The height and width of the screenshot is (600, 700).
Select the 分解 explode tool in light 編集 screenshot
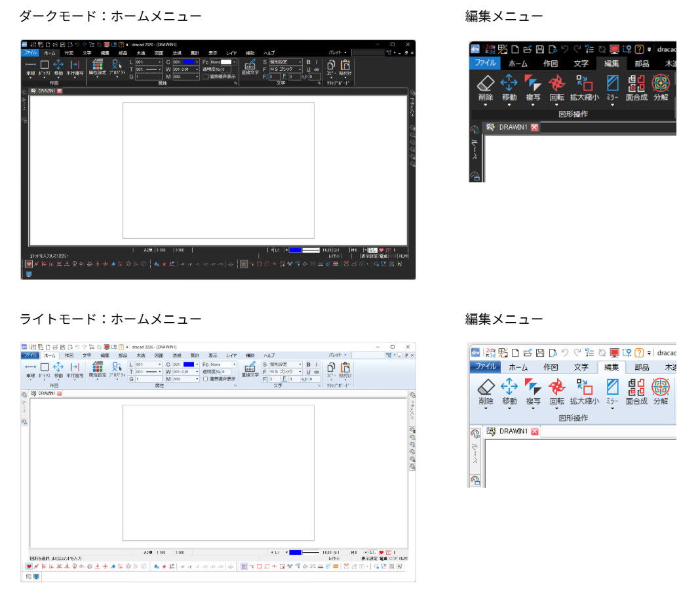click(661, 392)
